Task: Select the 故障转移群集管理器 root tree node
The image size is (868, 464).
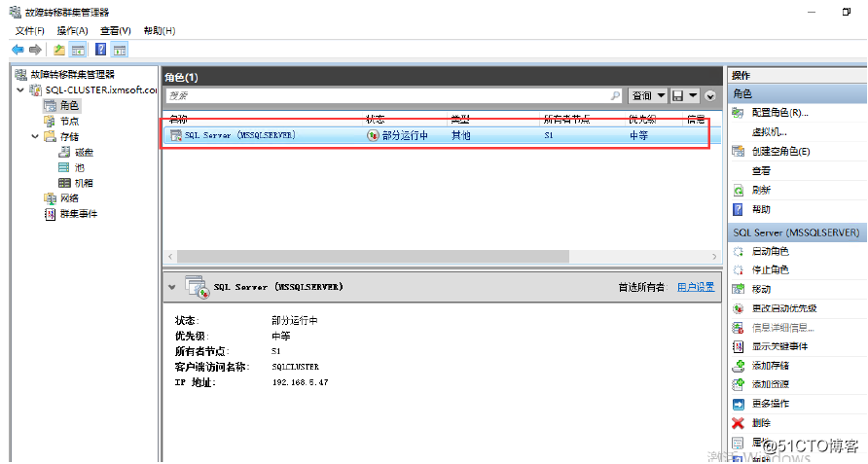Action: 73,74
